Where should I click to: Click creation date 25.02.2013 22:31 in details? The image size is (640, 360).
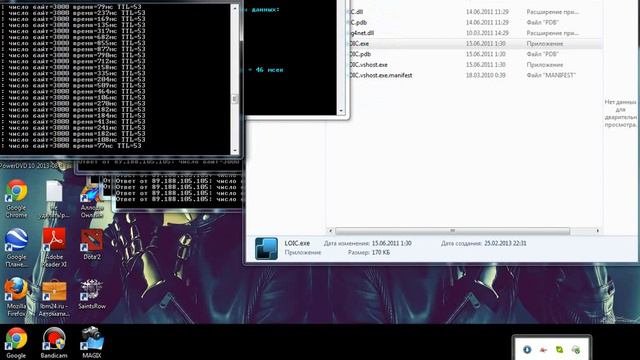[505, 243]
